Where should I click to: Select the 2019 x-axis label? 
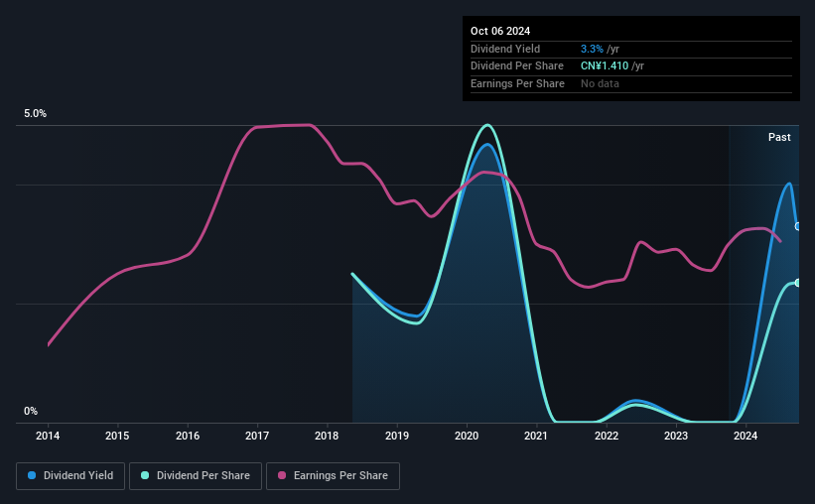point(397,436)
